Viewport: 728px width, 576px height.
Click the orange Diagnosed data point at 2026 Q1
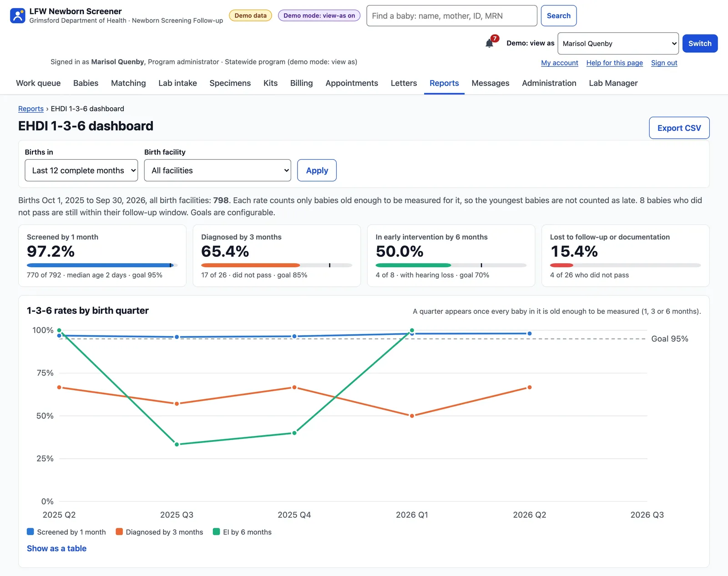412,416
